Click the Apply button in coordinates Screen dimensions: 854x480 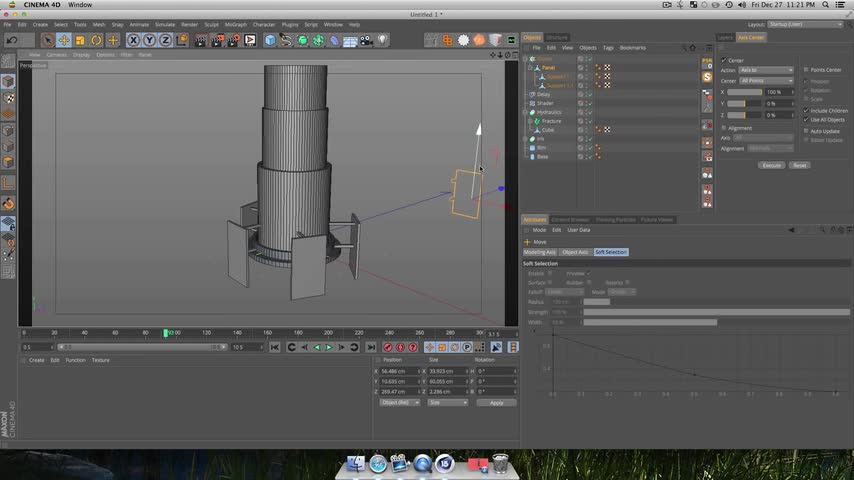coord(496,402)
